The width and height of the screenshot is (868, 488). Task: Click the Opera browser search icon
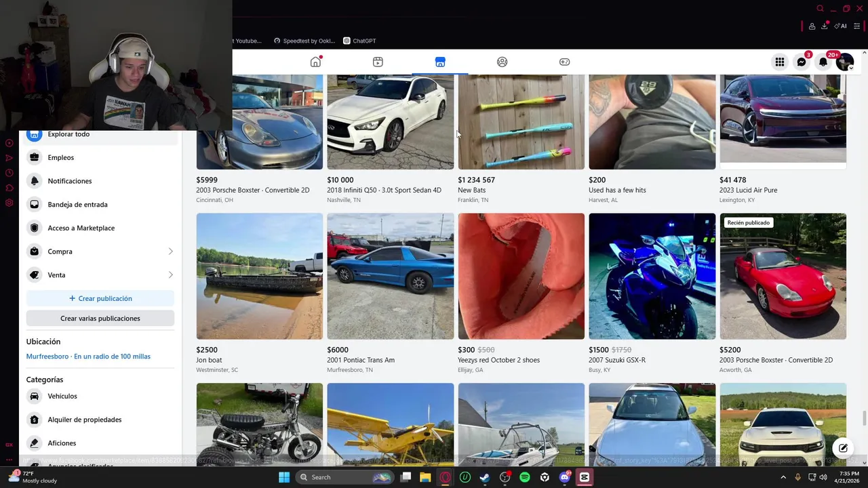tap(821, 9)
